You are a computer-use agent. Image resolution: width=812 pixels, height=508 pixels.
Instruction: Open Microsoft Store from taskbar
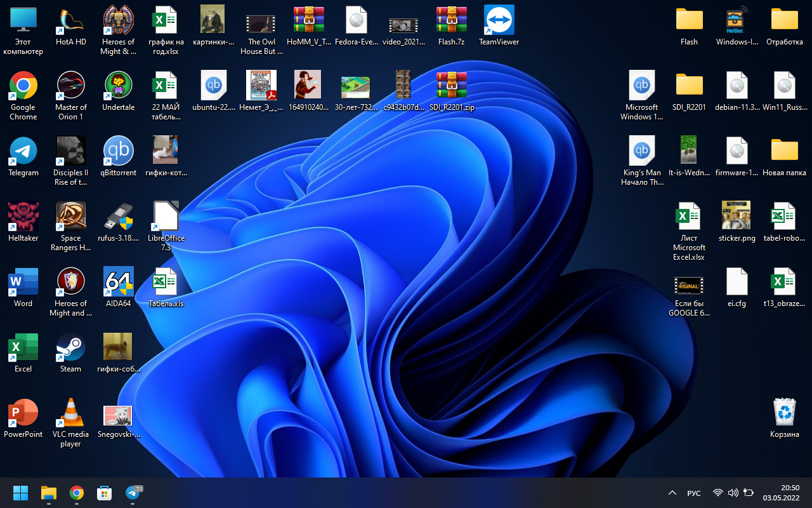(x=104, y=493)
